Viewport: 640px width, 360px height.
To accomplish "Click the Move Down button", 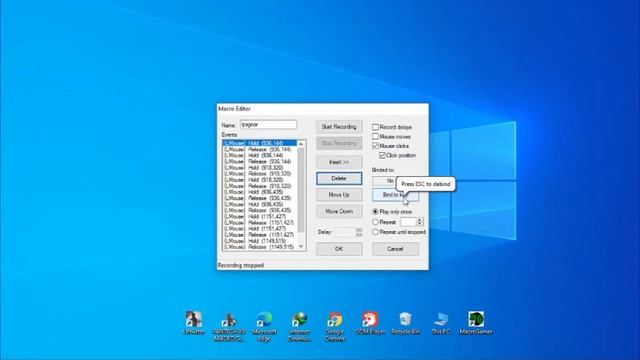I will click(339, 211).
